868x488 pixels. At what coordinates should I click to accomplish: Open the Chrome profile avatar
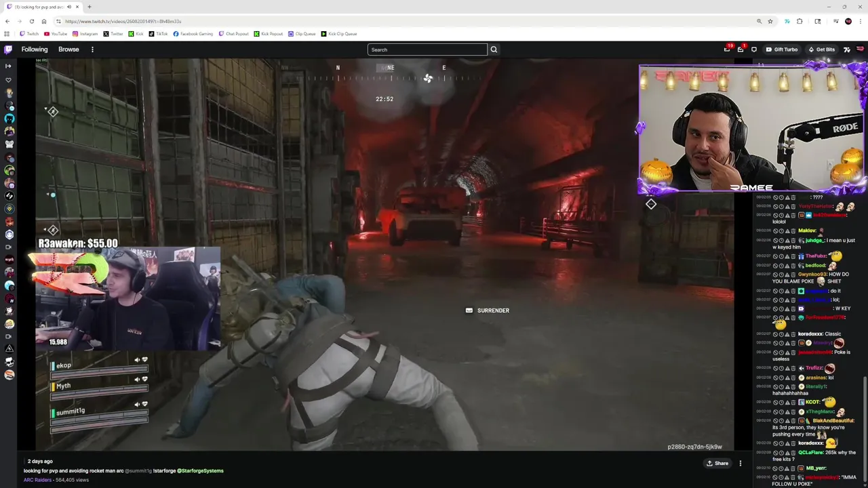(x=848, y=21)
